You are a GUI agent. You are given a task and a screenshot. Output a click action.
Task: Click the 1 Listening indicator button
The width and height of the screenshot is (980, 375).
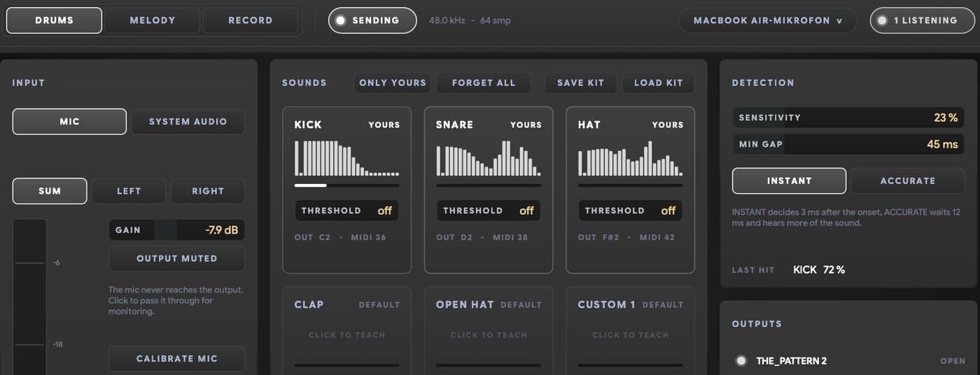click(x=923, y=20)
